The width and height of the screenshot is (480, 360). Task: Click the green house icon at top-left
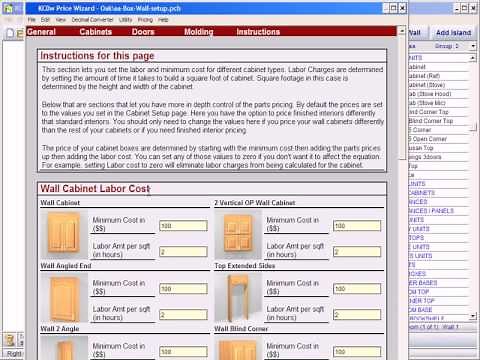[9, 8]
